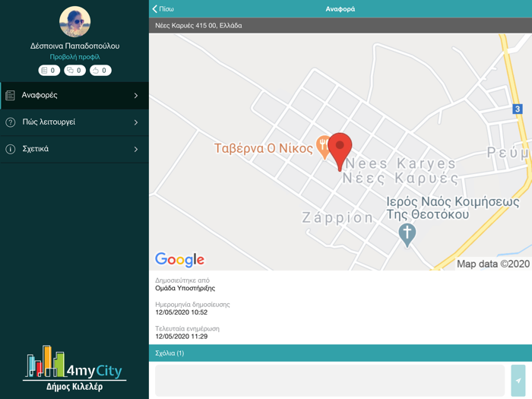Click the info icon beside Σχετικά
The image size is (532, 399).
pyautogui.click(x=11, y=150)
